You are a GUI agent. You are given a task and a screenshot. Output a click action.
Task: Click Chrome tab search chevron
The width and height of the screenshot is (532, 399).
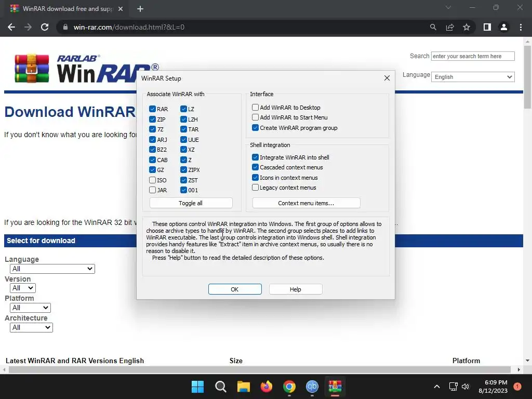448,7
